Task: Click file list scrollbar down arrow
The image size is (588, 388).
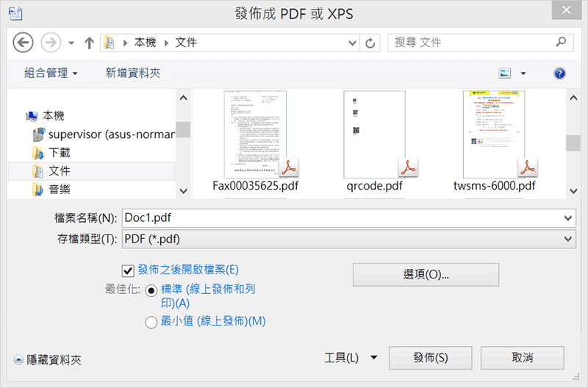Action: (573, 191)
